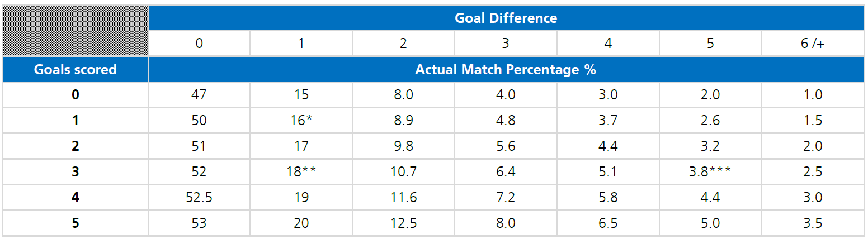This screenshot has width=868, height=239.
Task: Click goal difference column header 3
Action: tap(506, 44)
